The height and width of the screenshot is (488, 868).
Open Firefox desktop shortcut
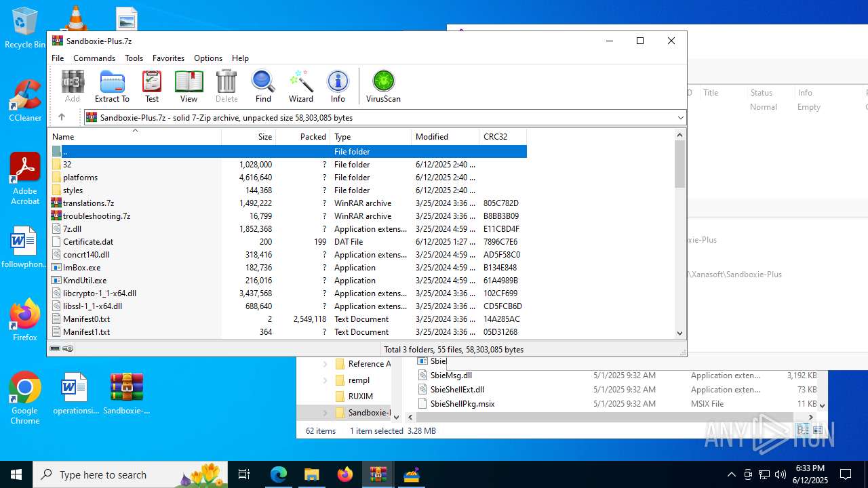tap(25, 320)
